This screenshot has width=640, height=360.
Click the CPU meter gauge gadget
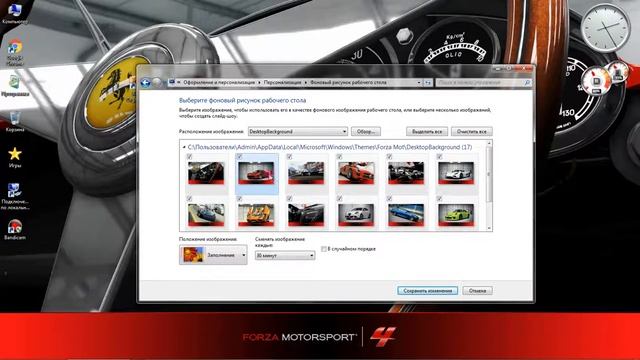tap(596, 81)
